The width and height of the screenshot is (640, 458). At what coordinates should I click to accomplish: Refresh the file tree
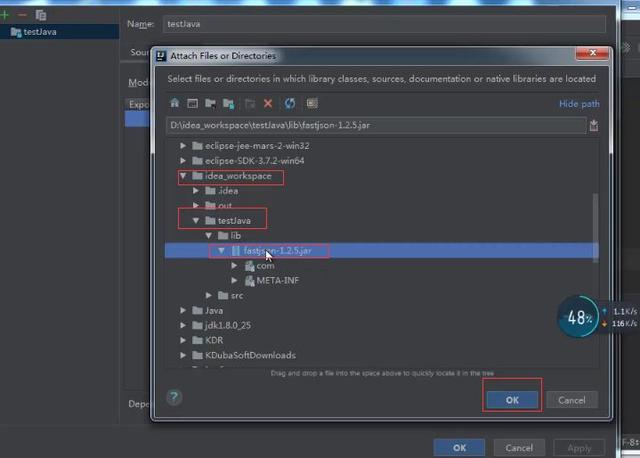point(290,103)
